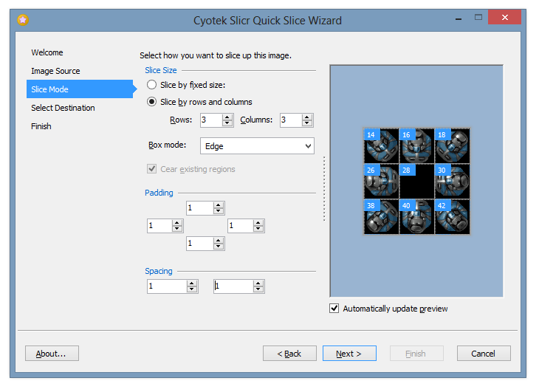The height and width of the screenshot is (392, 539).
Task: Decrease Columns value with down arrow
Action: 306,123
